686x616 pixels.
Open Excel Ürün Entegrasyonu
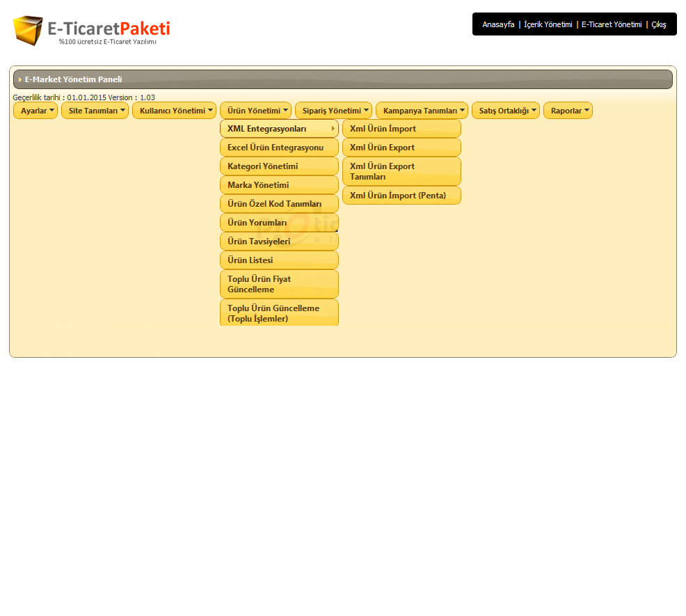(278, 148)
